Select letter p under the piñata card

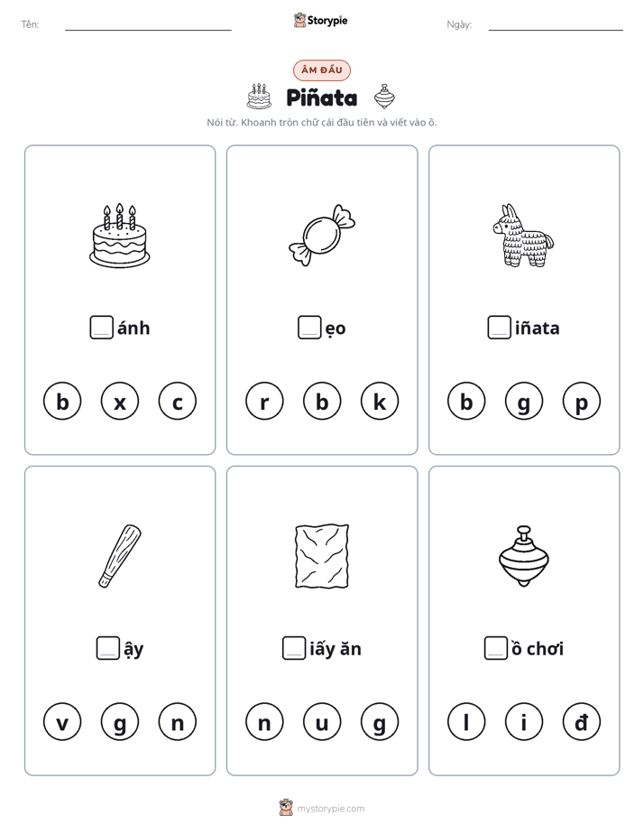pos(581,401)
